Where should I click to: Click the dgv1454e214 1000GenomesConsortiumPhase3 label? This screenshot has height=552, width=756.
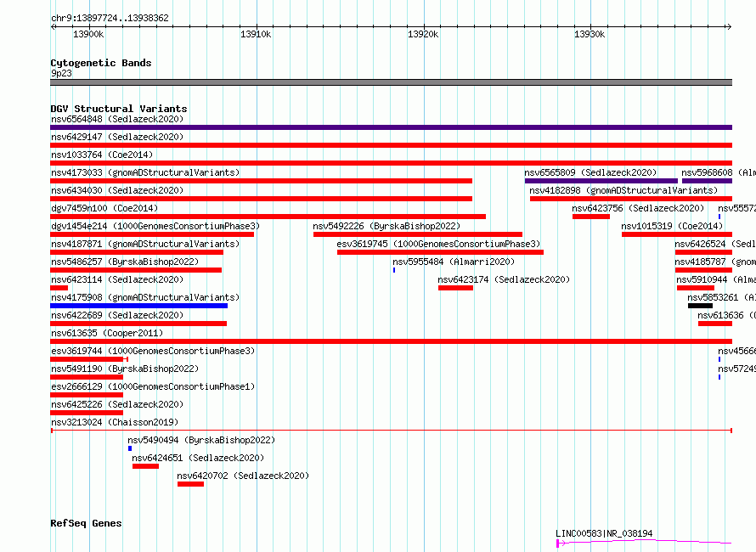[155, 226]
